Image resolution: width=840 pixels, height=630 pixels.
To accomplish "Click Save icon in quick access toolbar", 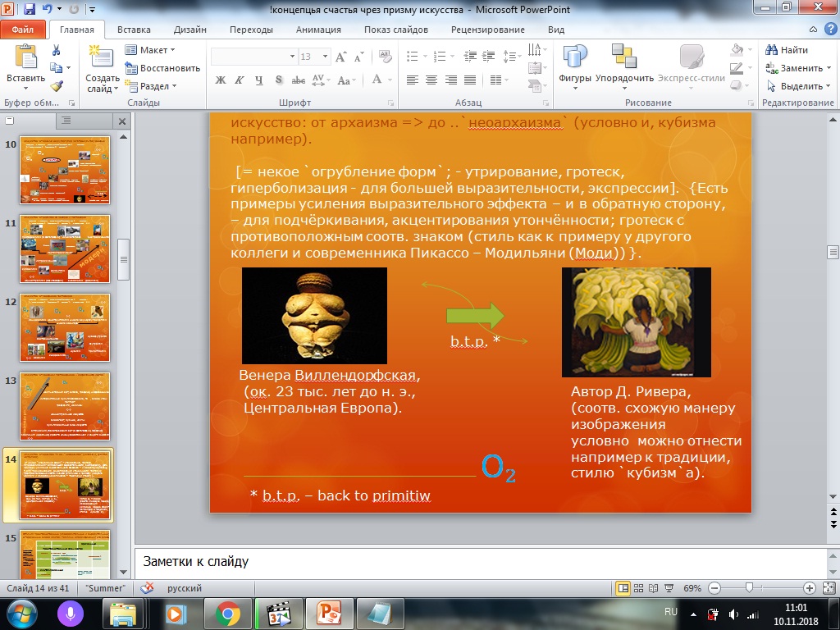I will click(30, 9).
